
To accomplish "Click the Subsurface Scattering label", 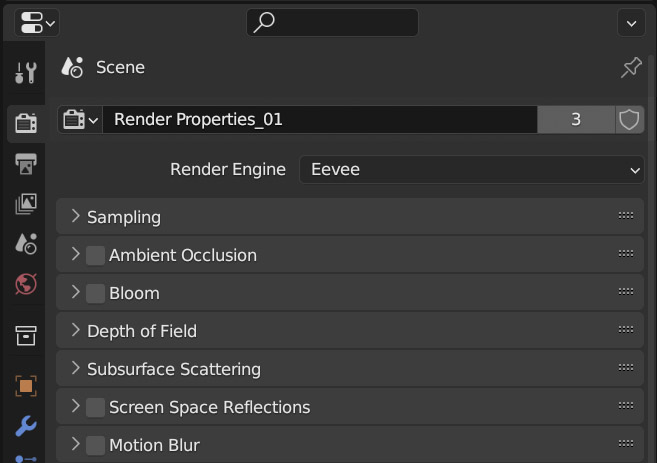I will click(x=174, y=370).
